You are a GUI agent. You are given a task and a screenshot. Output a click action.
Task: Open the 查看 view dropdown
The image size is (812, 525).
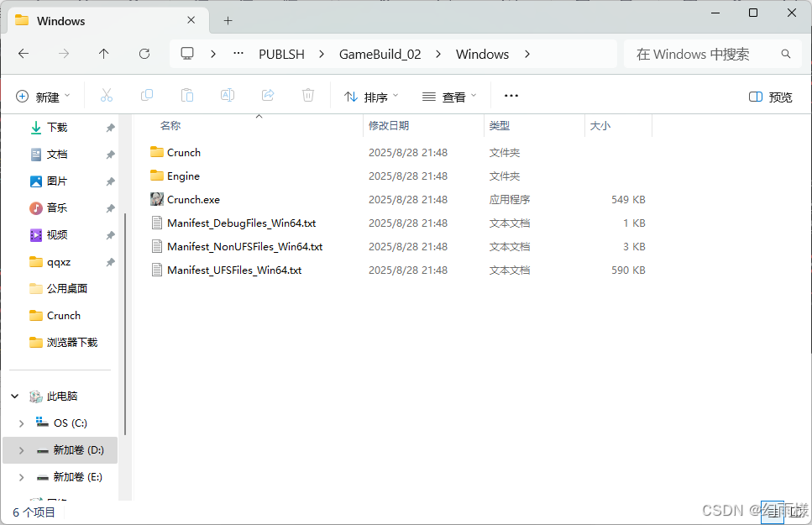point(449,97)
